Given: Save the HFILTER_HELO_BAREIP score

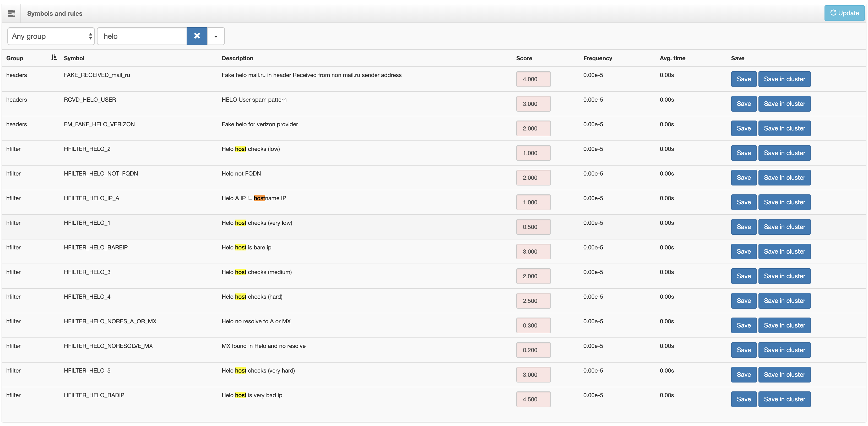Looking at the screenshot, I should point(743,251).
